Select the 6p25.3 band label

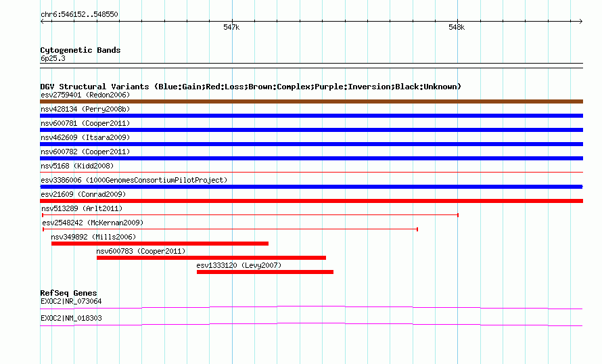click(x=53, y=58)
